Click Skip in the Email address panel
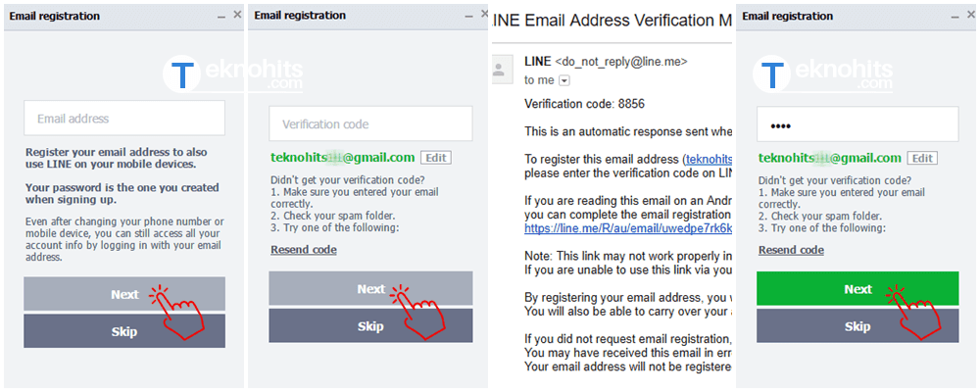The width and height of the screenshot is (980, 392). pos(124,331)
